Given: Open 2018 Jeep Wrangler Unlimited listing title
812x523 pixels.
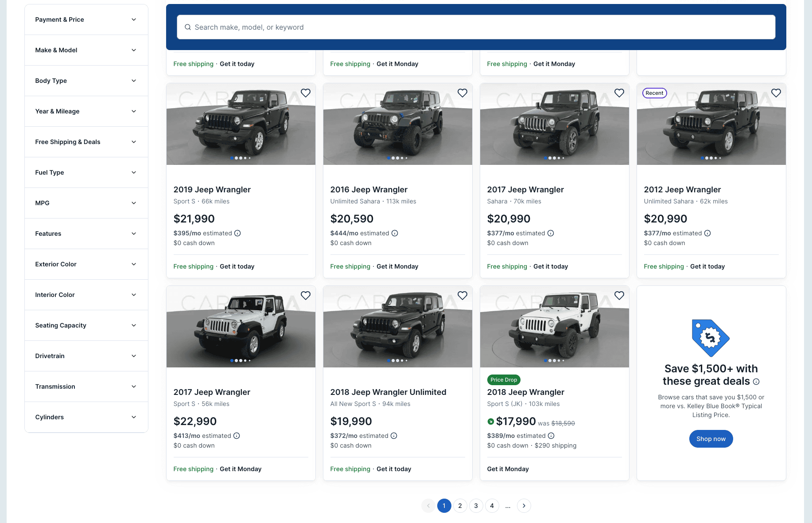Looking at the screenshot, I should tap(389, 392).
